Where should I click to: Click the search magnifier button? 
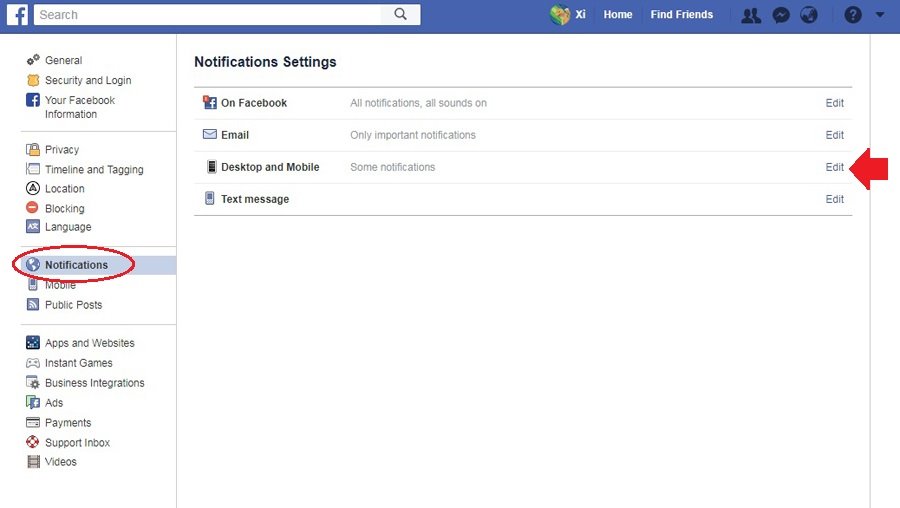[x=400, y=14]
